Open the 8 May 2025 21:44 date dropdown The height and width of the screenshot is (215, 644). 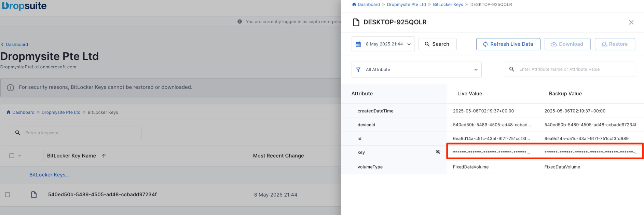coord(383,44)
